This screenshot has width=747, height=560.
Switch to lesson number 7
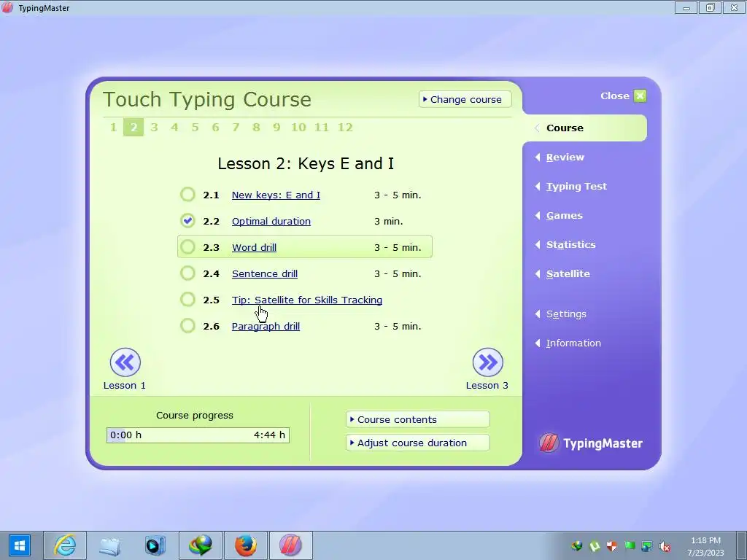[236, 127]
